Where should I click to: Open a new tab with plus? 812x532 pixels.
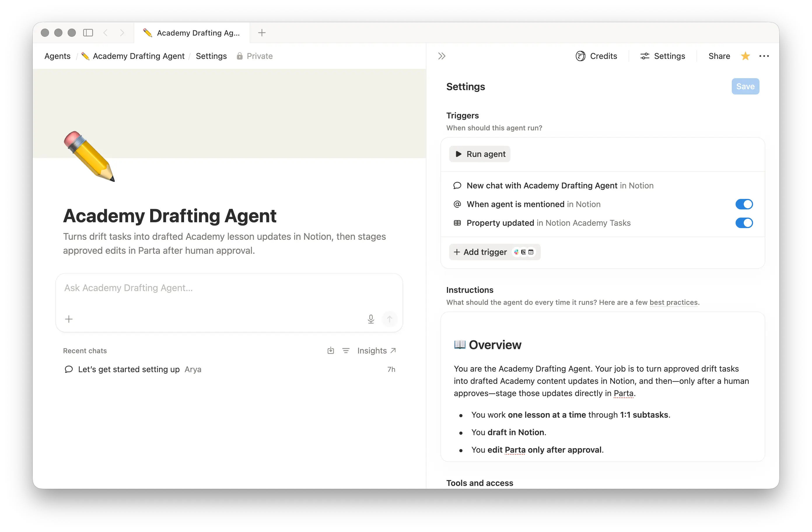coord(262,33)
